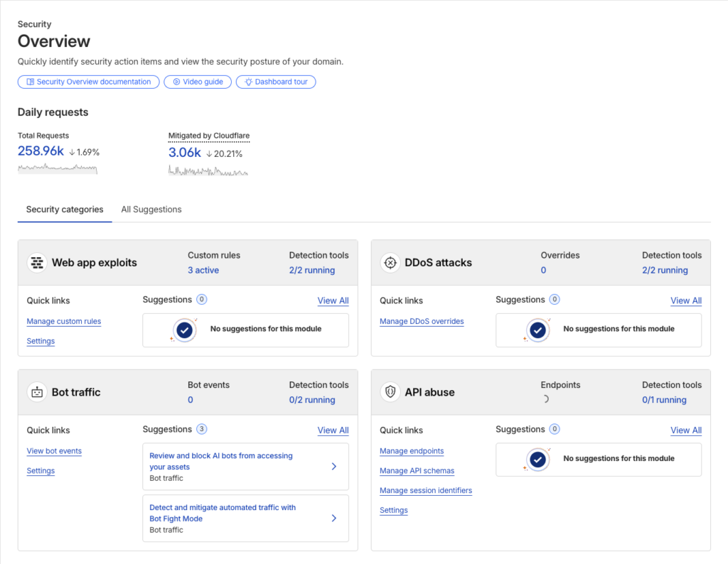This screenshot has height=564, width=728.
Task: Click checkmark icon in API abuse suggestions
Action: (x=537, y=460)
